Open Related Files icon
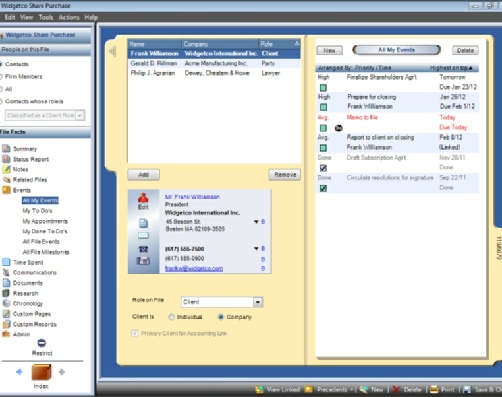502x397 pixels. pyautogui.click(x=6, y=180)
